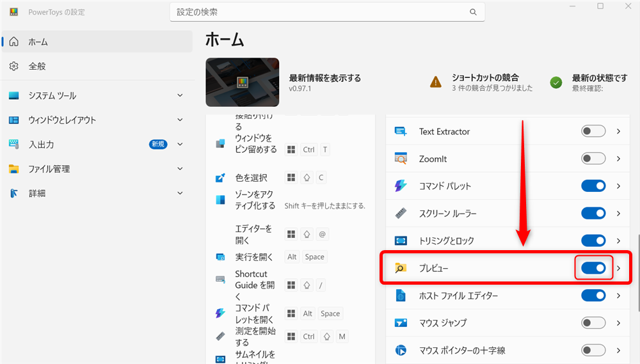
Task: Click the 設定の検索 search field
Action: [x=327, y=12]
